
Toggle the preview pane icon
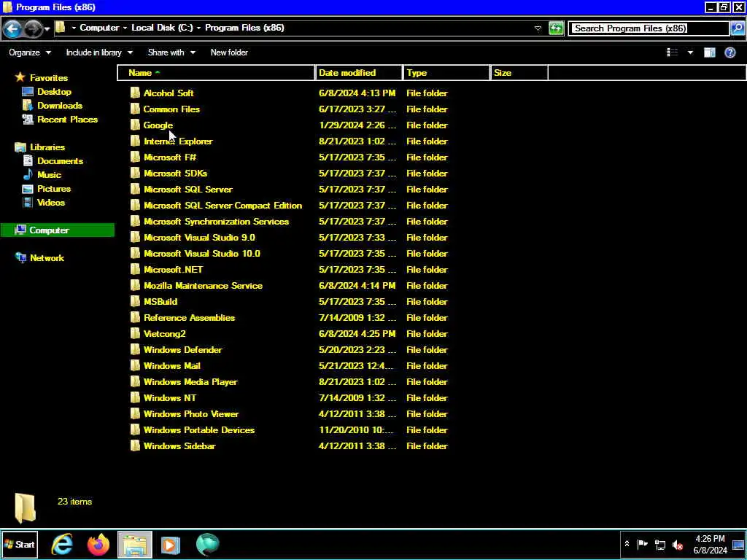pos(709,52)
